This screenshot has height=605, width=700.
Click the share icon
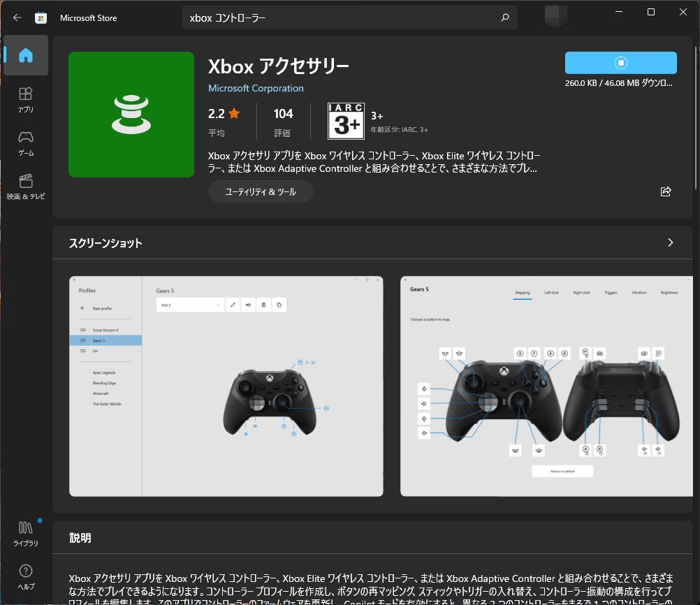pos(666,191)
